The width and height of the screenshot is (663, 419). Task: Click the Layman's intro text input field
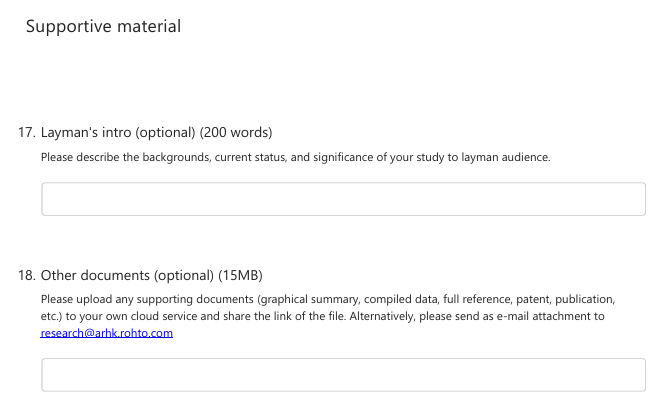click(343, 199)
